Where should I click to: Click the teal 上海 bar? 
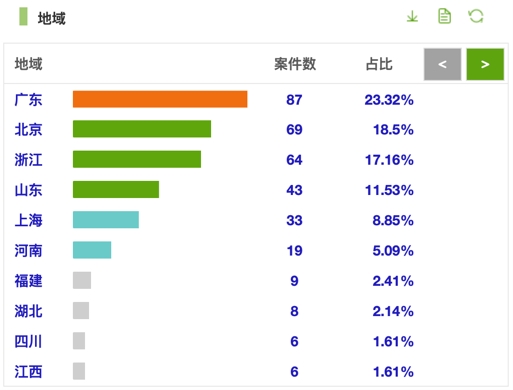106,220
